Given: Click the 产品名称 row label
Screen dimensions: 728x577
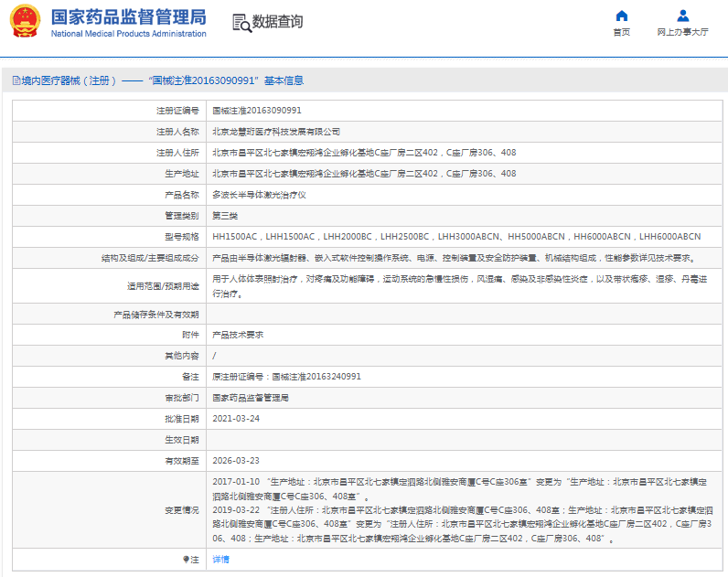Looking at the screenshot, I should (181, 195).
